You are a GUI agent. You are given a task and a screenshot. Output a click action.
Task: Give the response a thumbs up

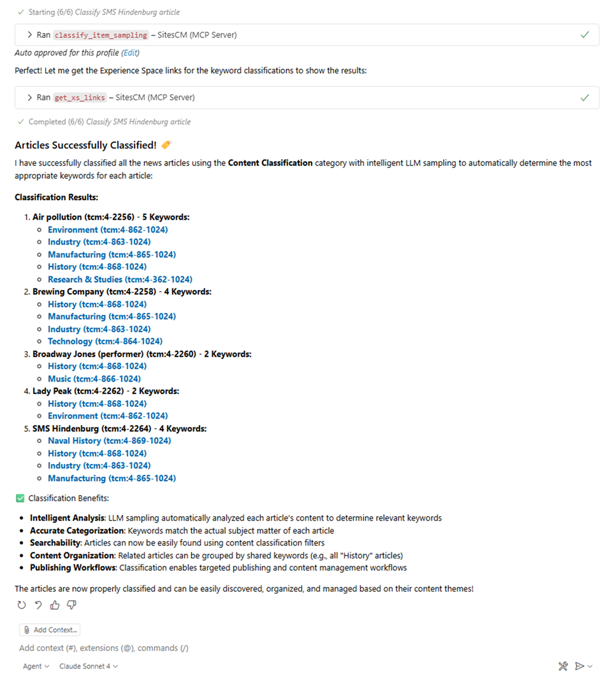tap(55, 605)
